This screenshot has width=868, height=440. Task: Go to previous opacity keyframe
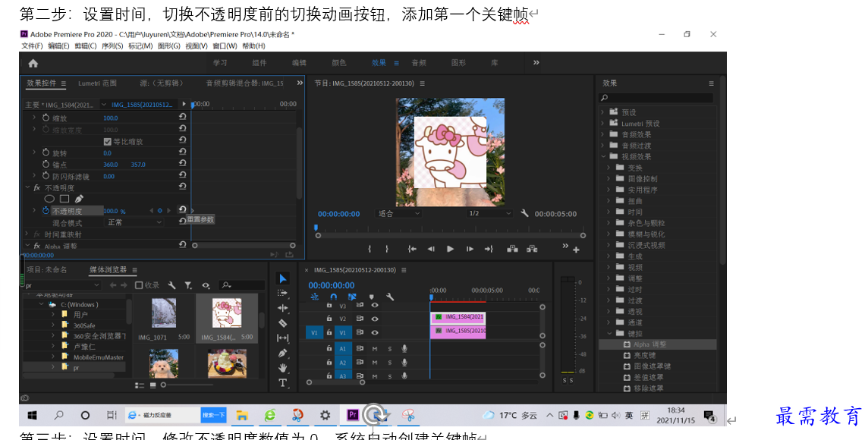pyautogui.click(x=152, y=211)
